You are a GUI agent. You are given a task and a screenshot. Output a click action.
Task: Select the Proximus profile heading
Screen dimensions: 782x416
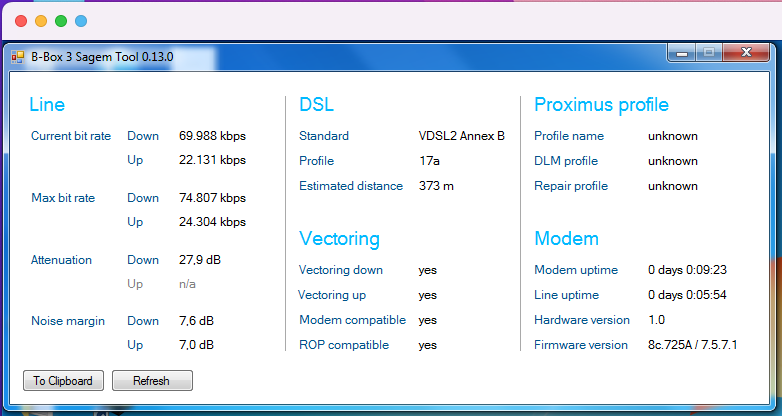(601, 105)
